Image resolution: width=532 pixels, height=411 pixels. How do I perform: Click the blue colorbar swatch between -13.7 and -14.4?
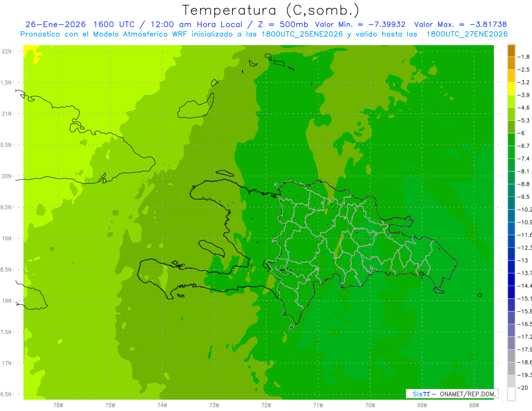click(x=511, y=279)
